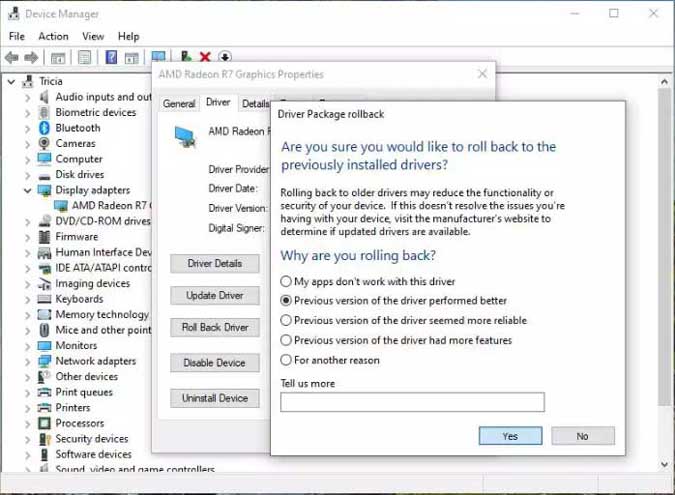The image size is (675, 495).
Task: Click the AMD Radeon R7 adapter icon
Action: click(x=61, y=206)
